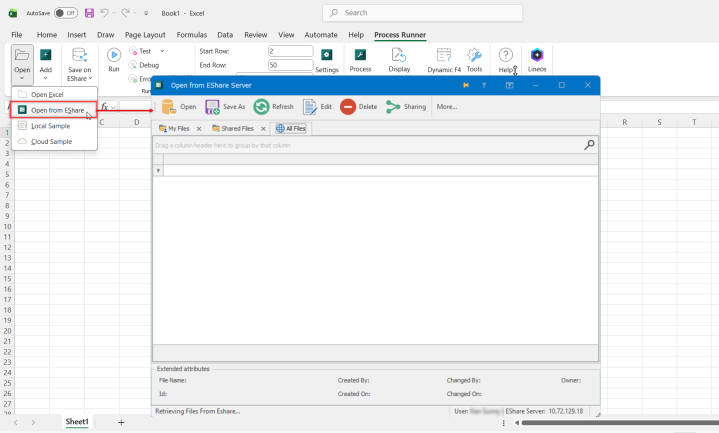Screen dimensions: 719x433
Task: Choose Cloud Sample from the menu
Action: click(x=55, y=141)
